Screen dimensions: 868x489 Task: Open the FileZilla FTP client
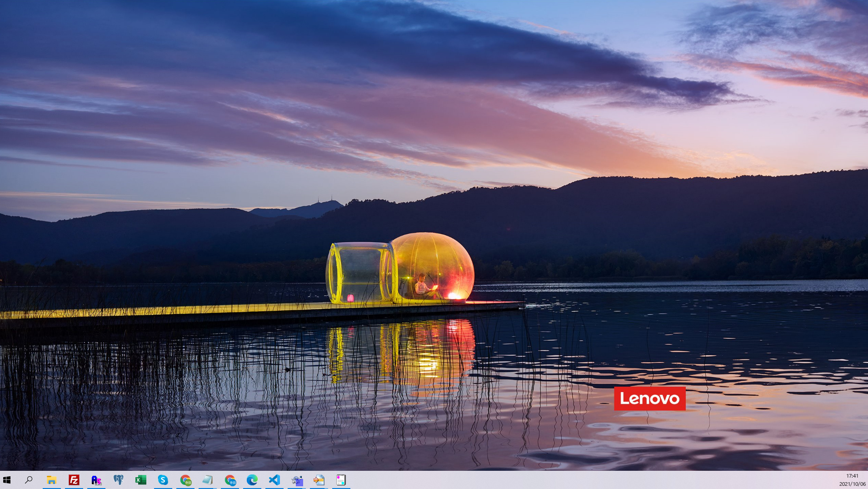pos(74,480)
